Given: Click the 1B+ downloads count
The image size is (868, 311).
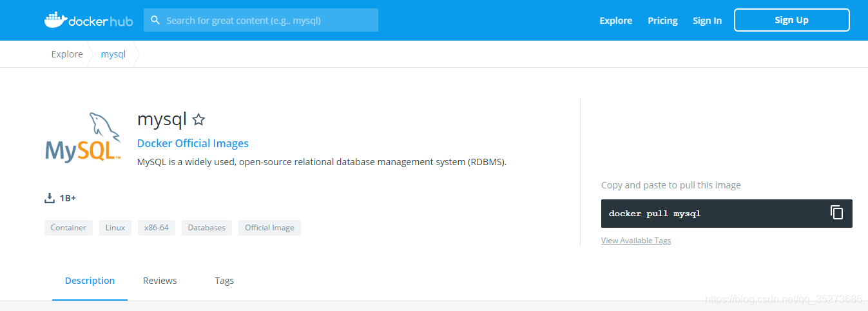Looking at the screenshot, I should [68, 198].
